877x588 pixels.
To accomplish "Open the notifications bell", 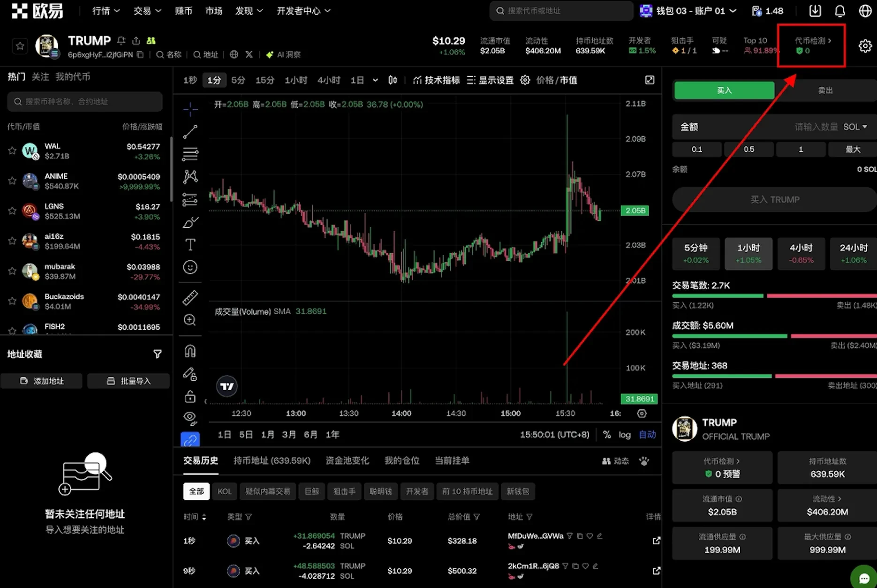I will (840, 11).
